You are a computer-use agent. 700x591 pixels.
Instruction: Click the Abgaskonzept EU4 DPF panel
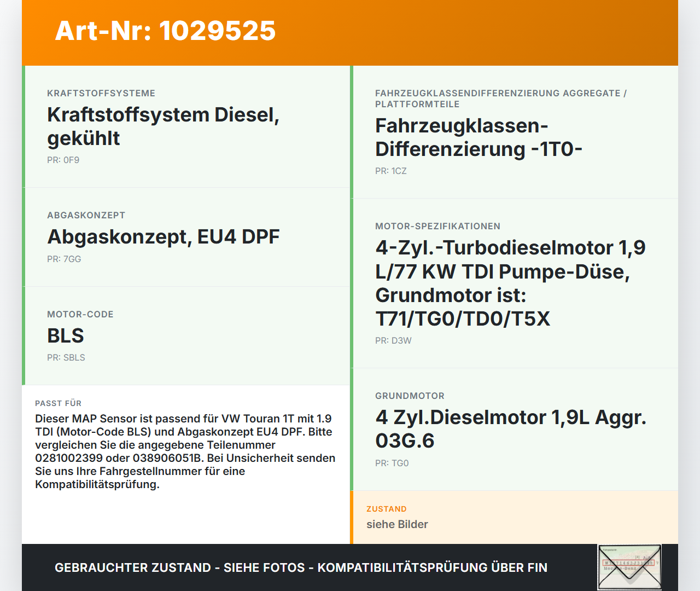186,236
